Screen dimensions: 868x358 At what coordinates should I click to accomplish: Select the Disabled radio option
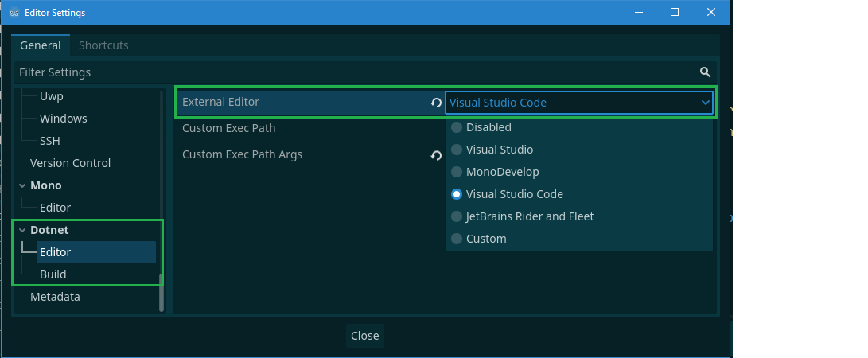[x=457, y=127]
